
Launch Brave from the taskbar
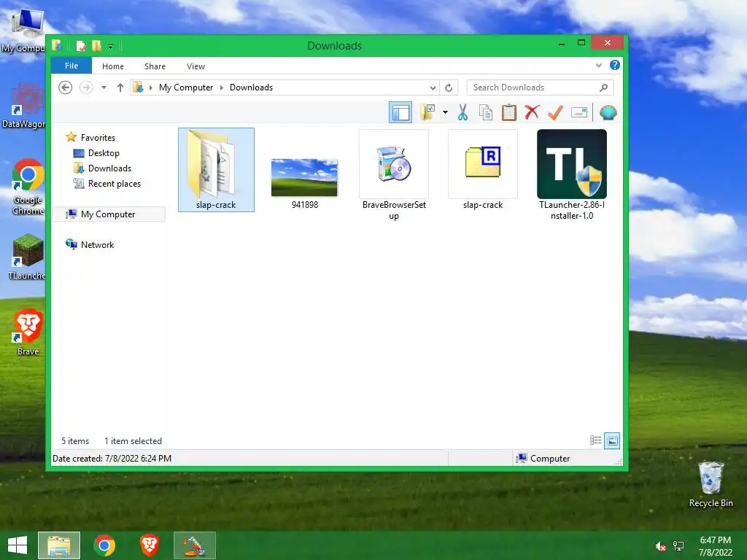149,545
